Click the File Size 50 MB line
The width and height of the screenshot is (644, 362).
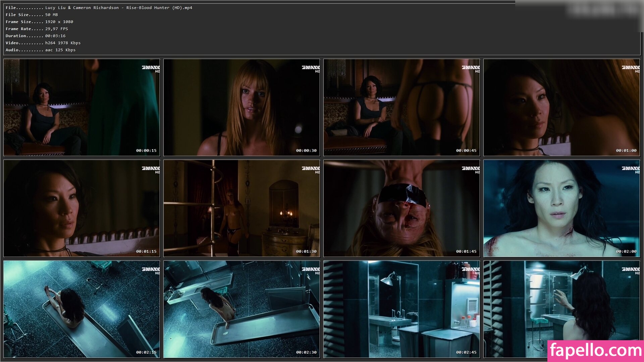coord(32,15)
